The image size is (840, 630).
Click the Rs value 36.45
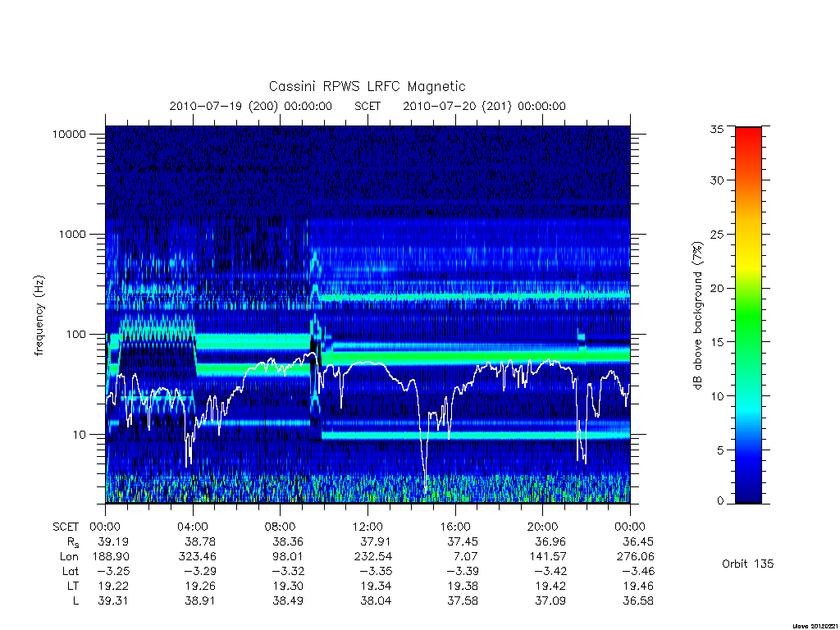tap(638, 541)
